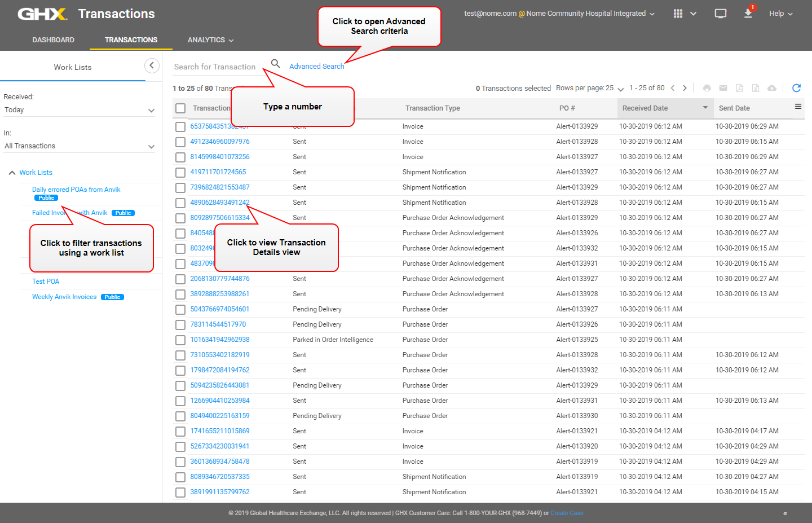Toggle the select-all checkbox in table header
The width and height of the screenshot is (812, 523).
pyautogui.click(x=180, y=108)
